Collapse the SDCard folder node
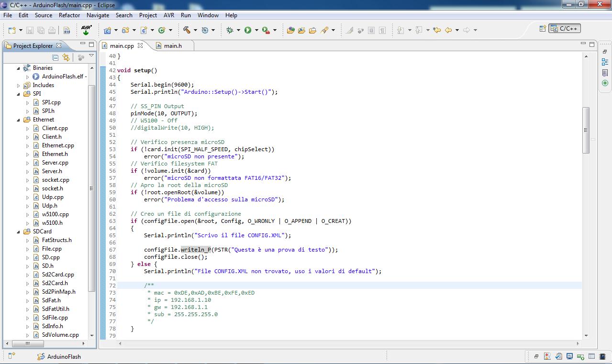Viewport: 612px width, 364px height. (x=19, y=232)
